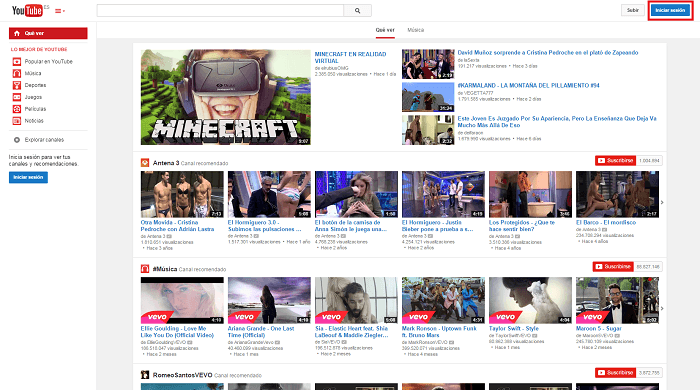700x390 pixels.
Task: Show more Antena 3 videos with the arrow
Action: (x=662, y=203)
